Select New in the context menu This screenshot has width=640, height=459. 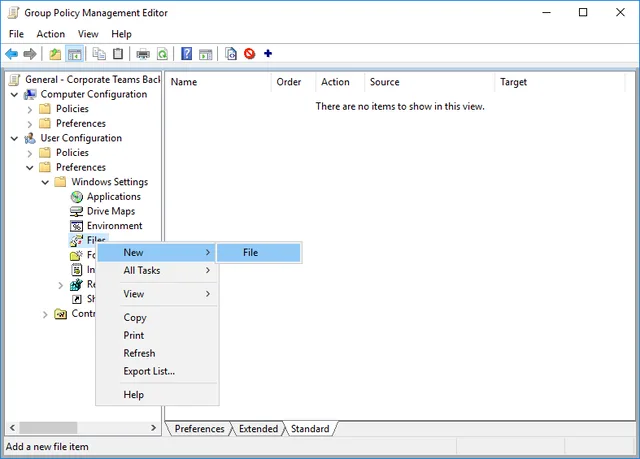156,253
